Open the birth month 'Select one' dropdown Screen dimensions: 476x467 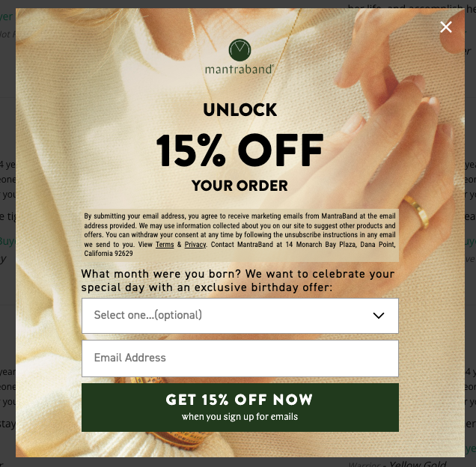pyautogui.click(x=239, y=316)
